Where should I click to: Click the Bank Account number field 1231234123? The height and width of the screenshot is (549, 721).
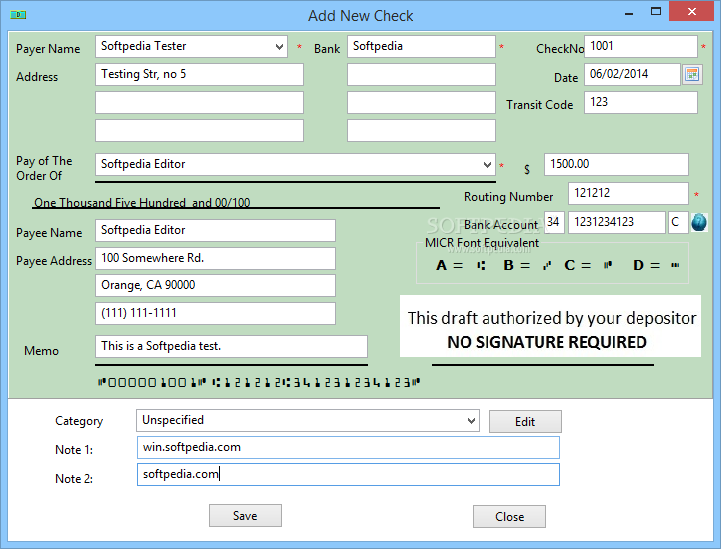pyautogui.click(x=617, y=223)
